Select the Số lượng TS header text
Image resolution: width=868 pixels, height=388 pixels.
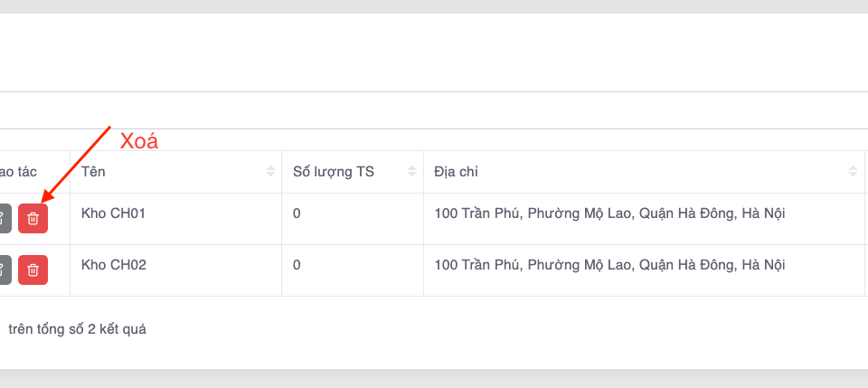[334, 171]
